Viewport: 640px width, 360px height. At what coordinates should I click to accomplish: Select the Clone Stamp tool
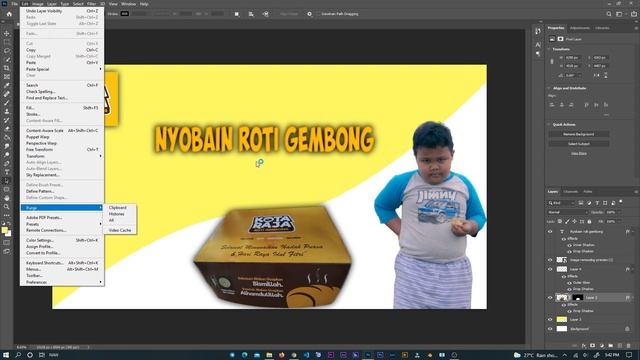[7, 111]
